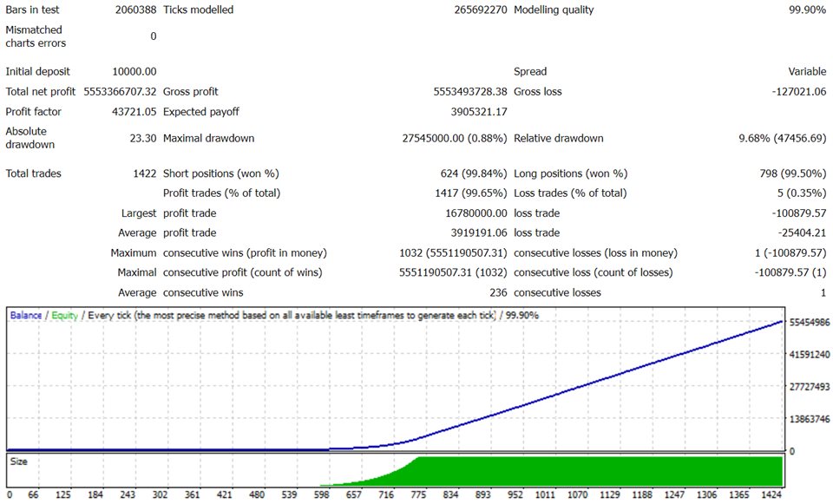Click "Profit trades (% of total)" label

pos(221,193)
